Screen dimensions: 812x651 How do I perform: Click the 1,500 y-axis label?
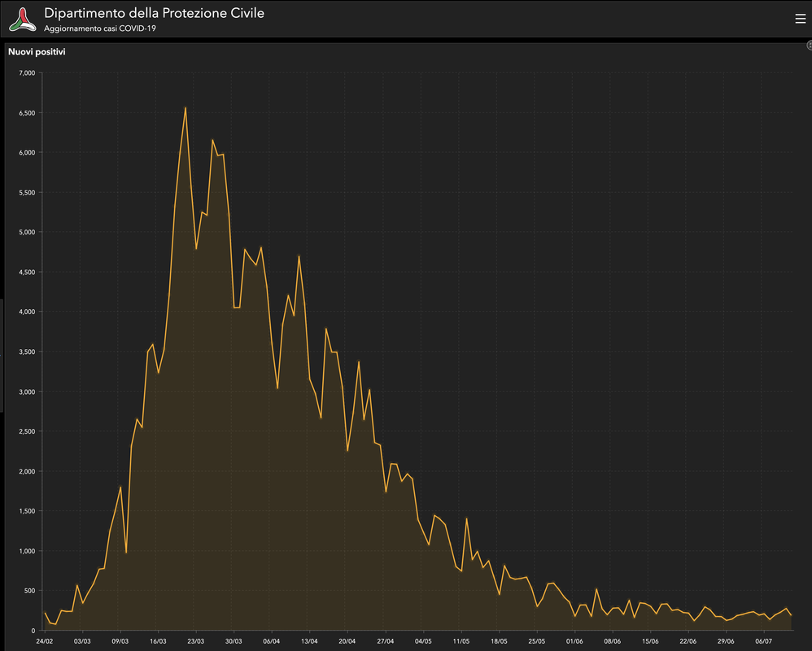27,511
